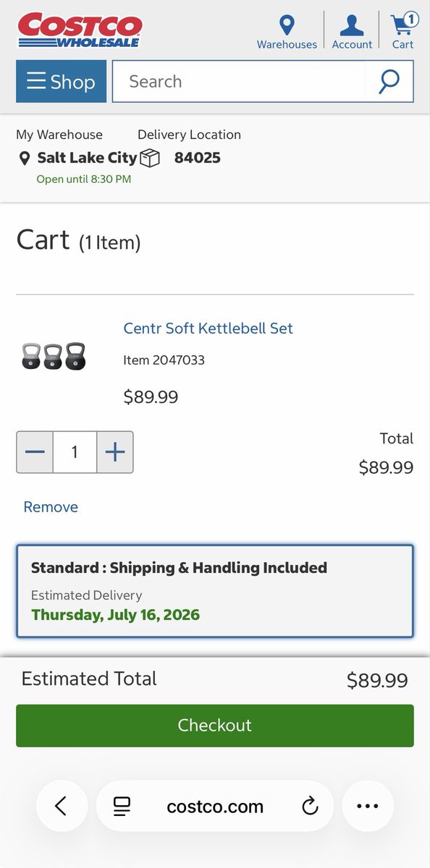
Task: Tap the delivery location box icon
Action: point(150,158)
